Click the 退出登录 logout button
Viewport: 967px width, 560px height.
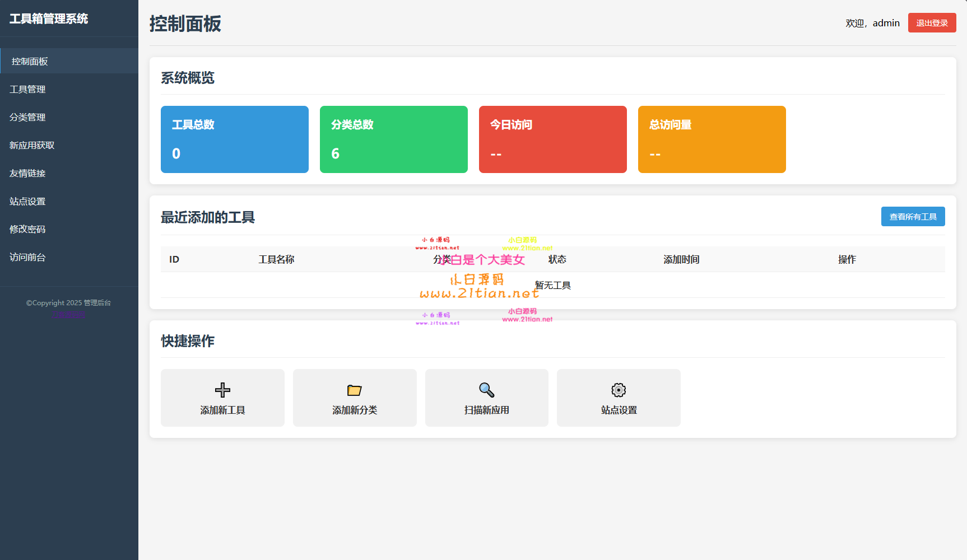(931, 23)
